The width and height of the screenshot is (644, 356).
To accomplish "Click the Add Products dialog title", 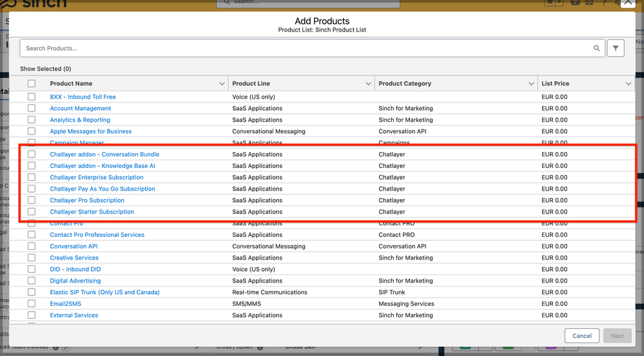I will click(322, 21).
